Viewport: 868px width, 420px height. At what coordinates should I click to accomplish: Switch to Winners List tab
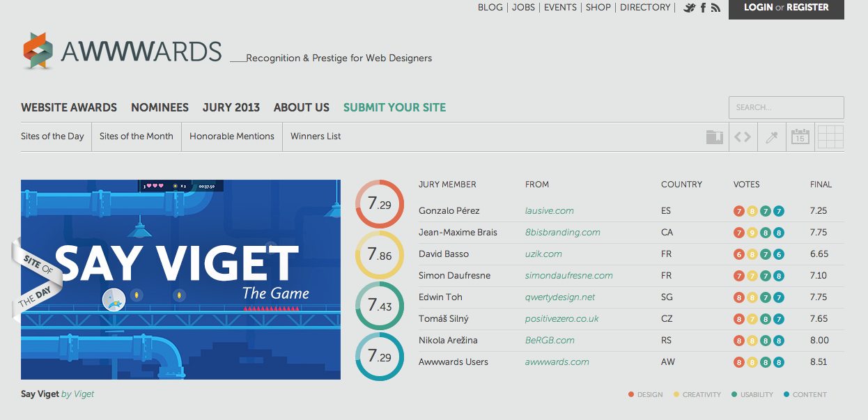coord(316,137)
